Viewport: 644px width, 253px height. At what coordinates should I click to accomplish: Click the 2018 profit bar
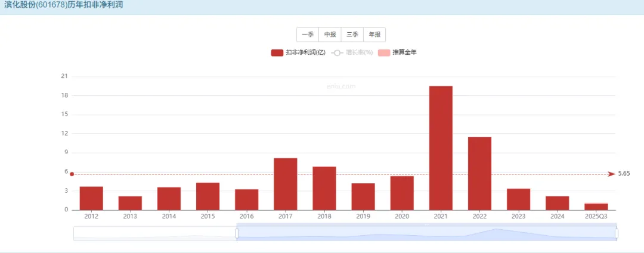click(324, 189)
